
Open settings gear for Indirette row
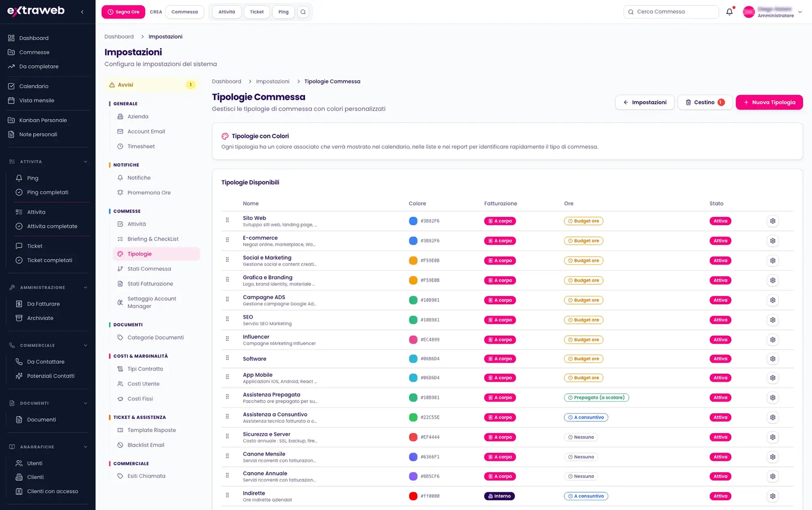(773, 496)
